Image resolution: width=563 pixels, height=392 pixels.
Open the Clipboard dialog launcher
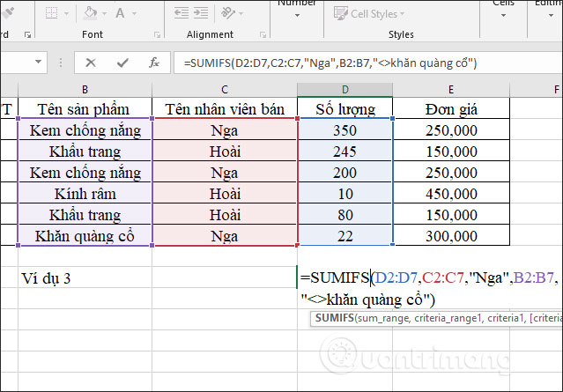[x=27, y=35]
